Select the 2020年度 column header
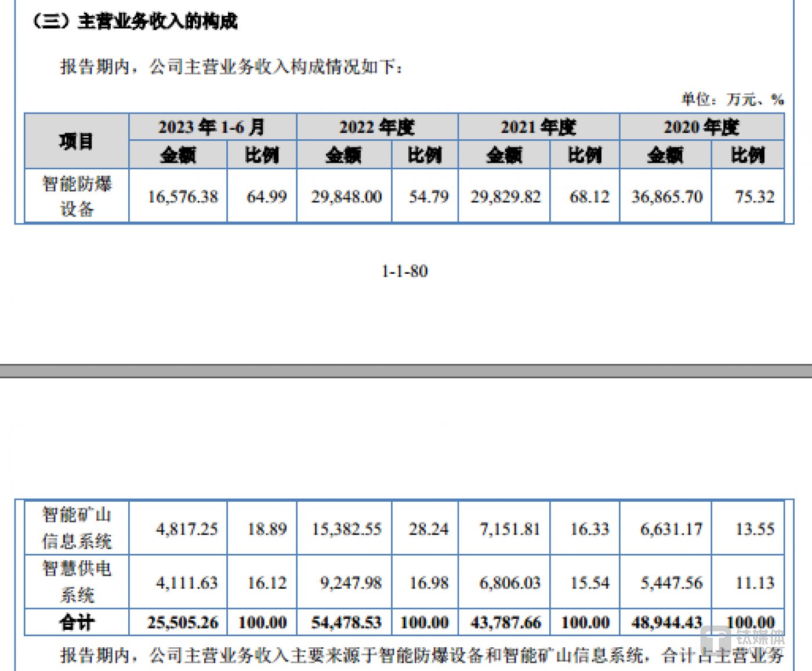The height and width of the screenshot is (671, 812). [702, 127]
